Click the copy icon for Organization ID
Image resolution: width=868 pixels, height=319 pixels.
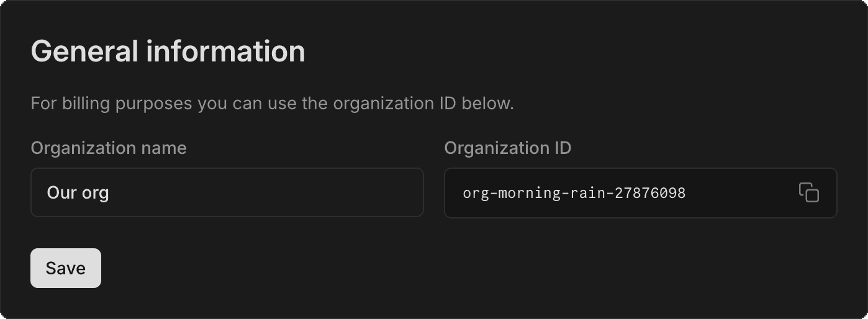pyautogui.click(x=808, y=192)
